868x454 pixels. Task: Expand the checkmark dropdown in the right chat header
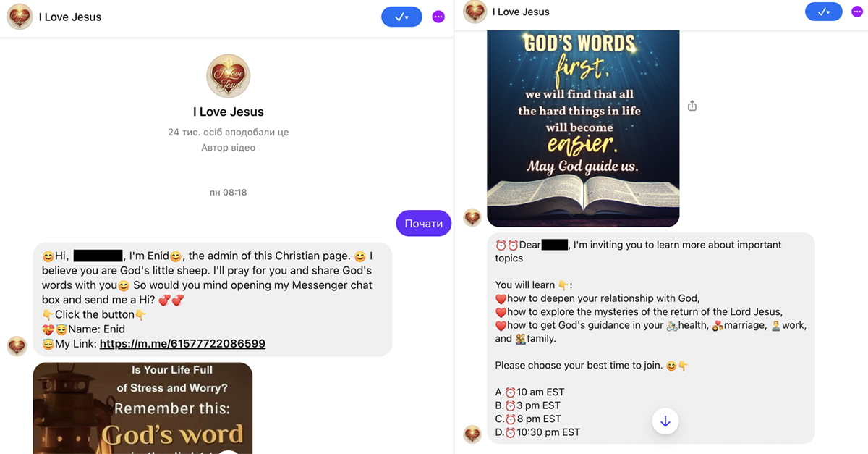(824, 12)
